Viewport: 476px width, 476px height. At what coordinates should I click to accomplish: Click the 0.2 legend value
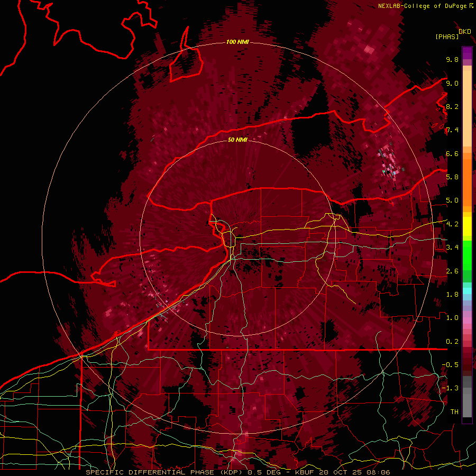452,342
